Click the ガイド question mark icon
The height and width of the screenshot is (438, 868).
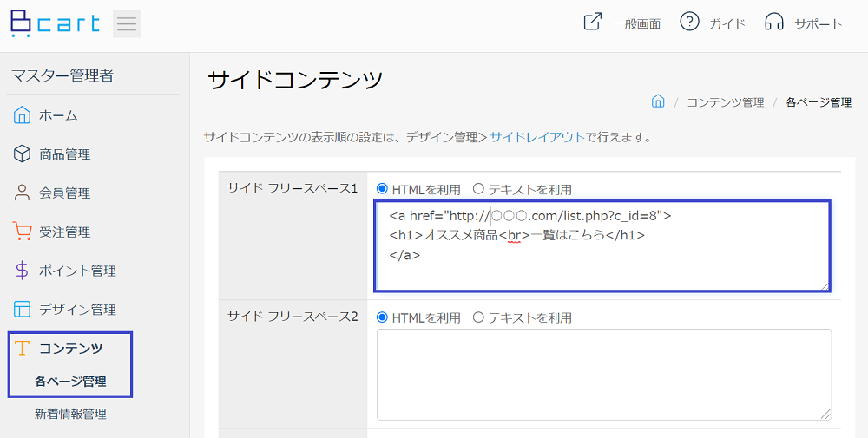tap(689, 23)
